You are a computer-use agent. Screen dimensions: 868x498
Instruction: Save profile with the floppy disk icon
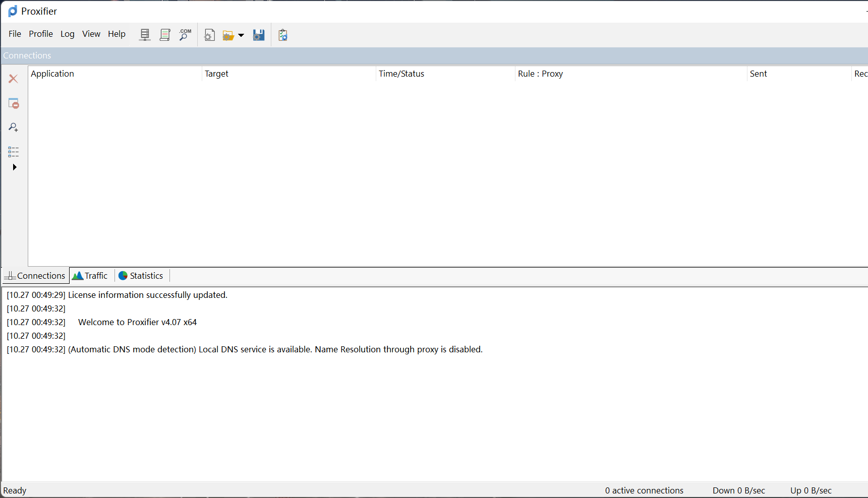(259, 35)
